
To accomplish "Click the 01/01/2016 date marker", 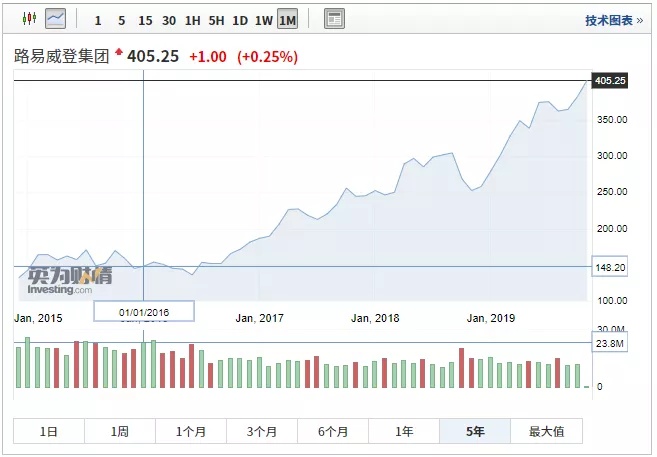I will tap(144, 312).
